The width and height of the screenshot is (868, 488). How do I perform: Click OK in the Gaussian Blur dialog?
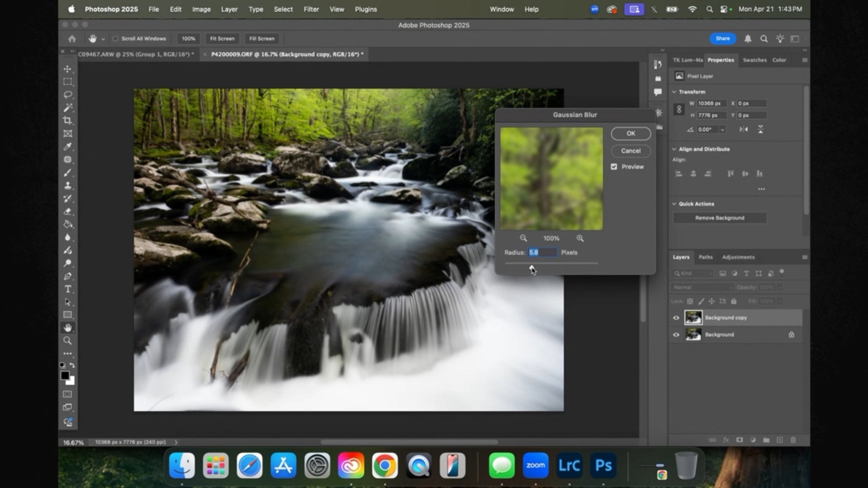(x=630, y=133)
